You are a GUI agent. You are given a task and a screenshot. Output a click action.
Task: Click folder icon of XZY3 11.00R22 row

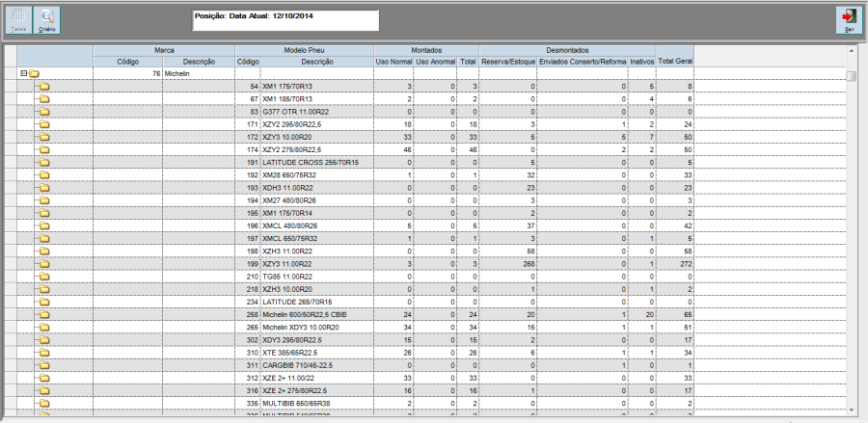(x=44, y=264)
